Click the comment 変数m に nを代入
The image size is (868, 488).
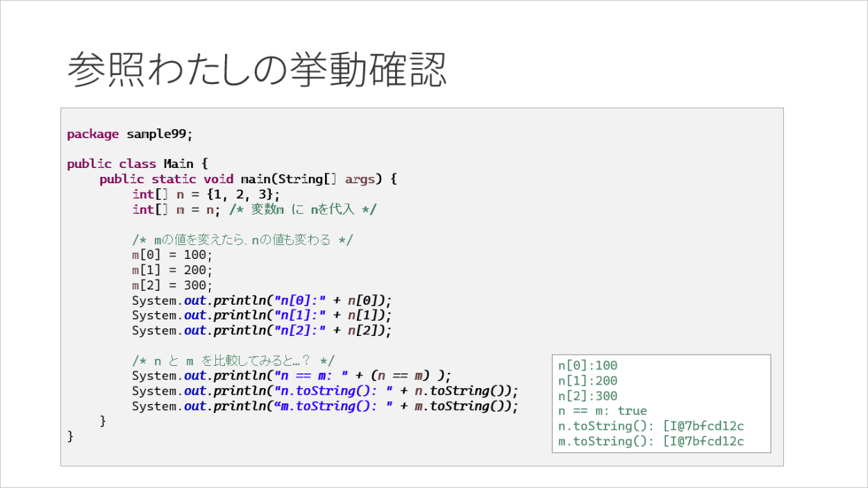click(302, 210)
